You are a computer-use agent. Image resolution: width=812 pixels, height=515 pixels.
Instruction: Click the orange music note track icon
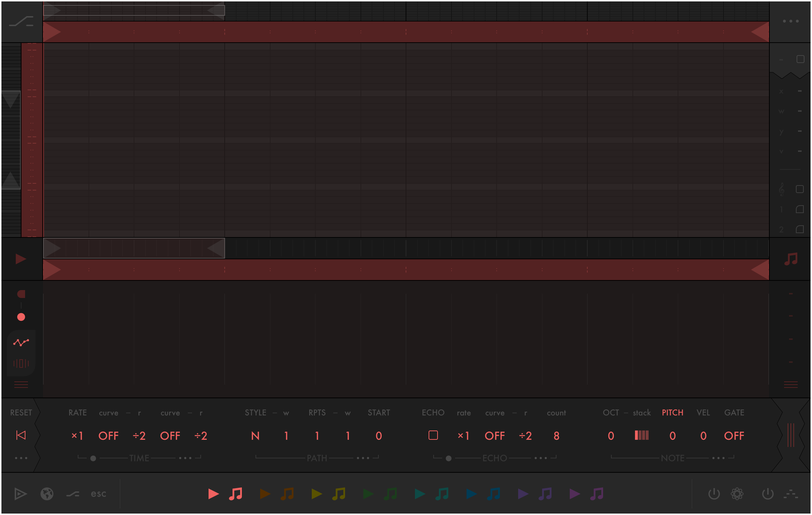[287, 494]
